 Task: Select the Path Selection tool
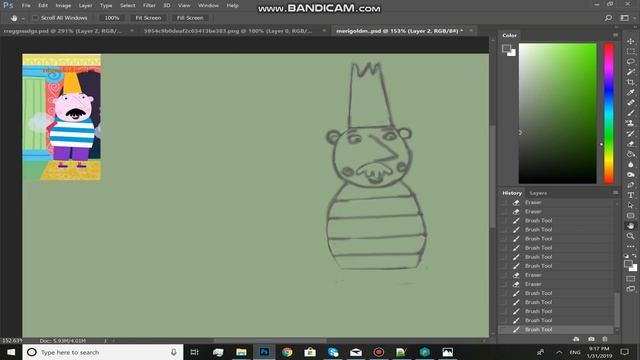pyautogui.click(x=631, y=205)
